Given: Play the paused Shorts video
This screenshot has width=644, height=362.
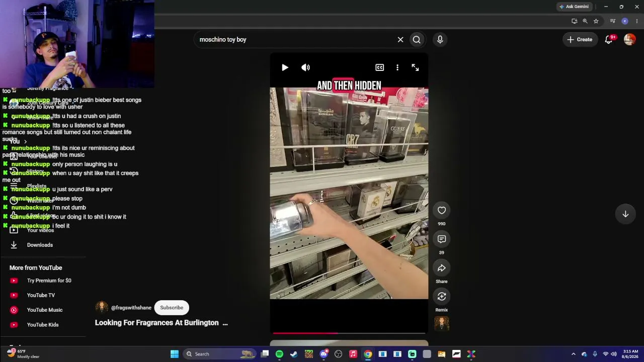Looking at the screenshot, I should coord(285,67).
